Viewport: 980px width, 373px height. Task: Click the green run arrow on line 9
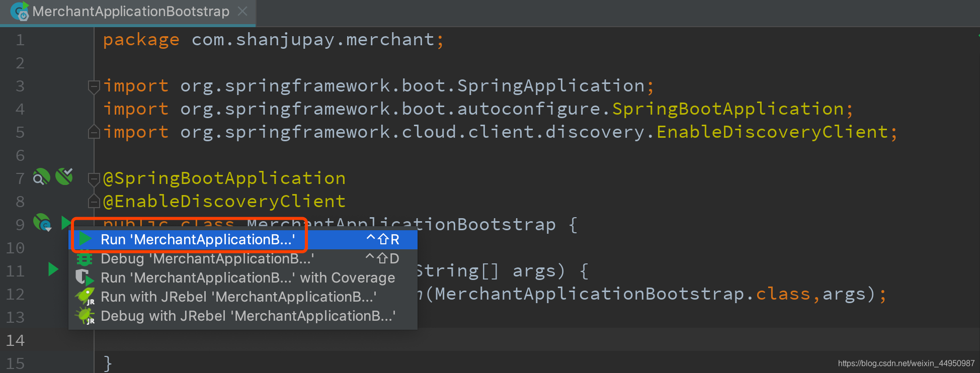(x=65, y=222)
